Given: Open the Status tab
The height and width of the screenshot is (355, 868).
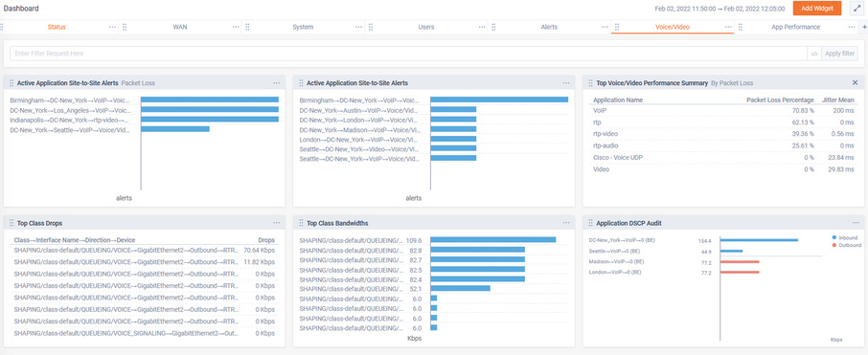Looking at the screenshot, I should [x=57, y=27].
